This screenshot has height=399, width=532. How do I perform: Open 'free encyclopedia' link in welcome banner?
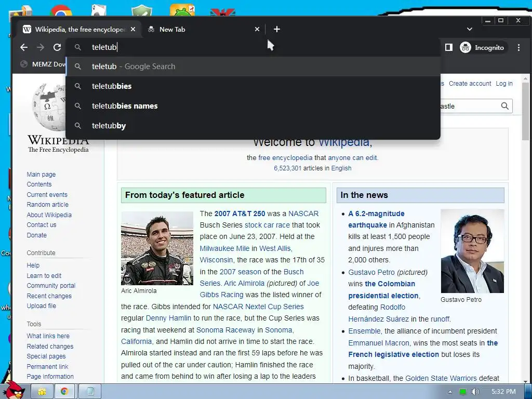click(x=285, y=158)
